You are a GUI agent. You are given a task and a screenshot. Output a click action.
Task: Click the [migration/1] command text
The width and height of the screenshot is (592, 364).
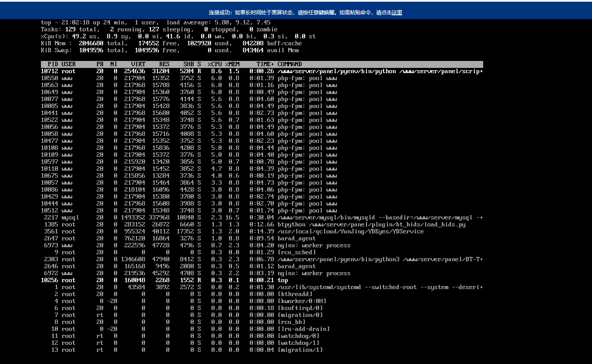(x=300, y=350)
